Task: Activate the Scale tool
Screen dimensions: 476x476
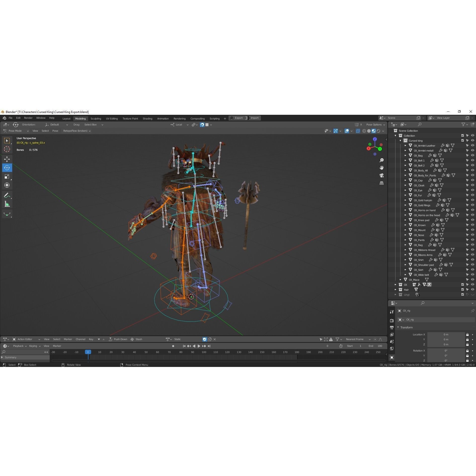Action: (7, 176)
